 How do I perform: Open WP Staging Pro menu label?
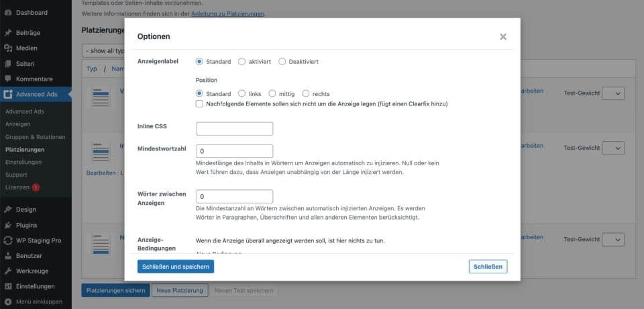click(x=39, y=240)
